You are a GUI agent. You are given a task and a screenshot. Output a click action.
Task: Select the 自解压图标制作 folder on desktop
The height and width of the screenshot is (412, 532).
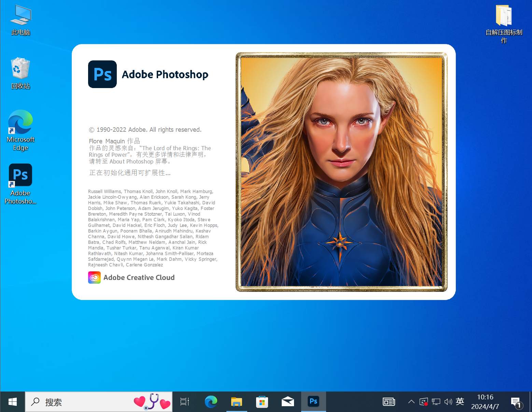tap(504, 24)
